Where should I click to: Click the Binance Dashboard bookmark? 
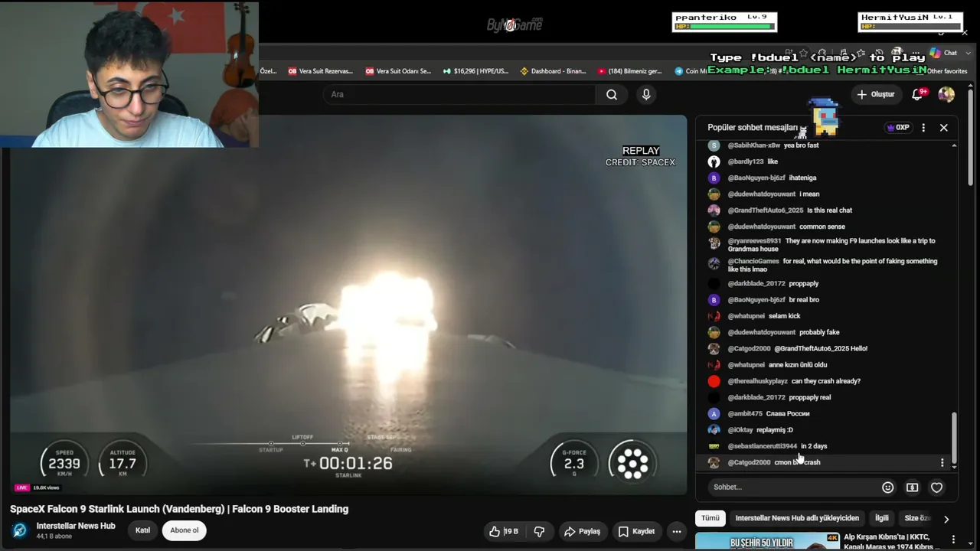click(x=553, y=71)
